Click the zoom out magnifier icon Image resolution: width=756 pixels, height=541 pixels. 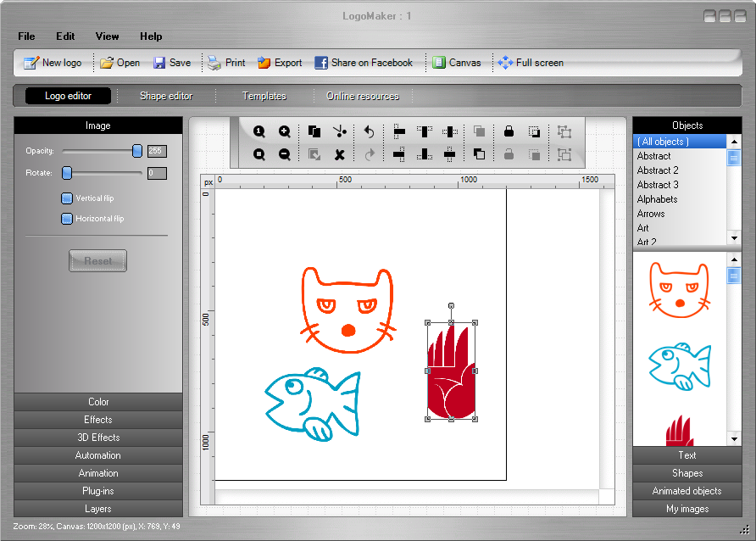click(x=285, y=154)
